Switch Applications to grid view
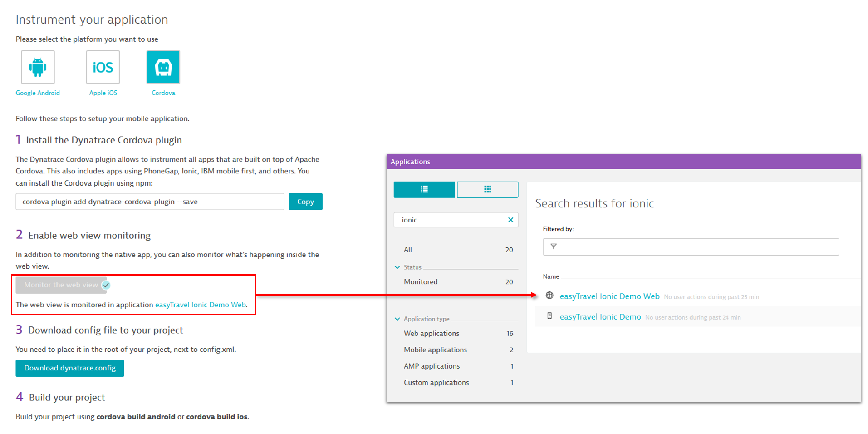Viewport: 868px width, 434px height. [x=488, y=190]
